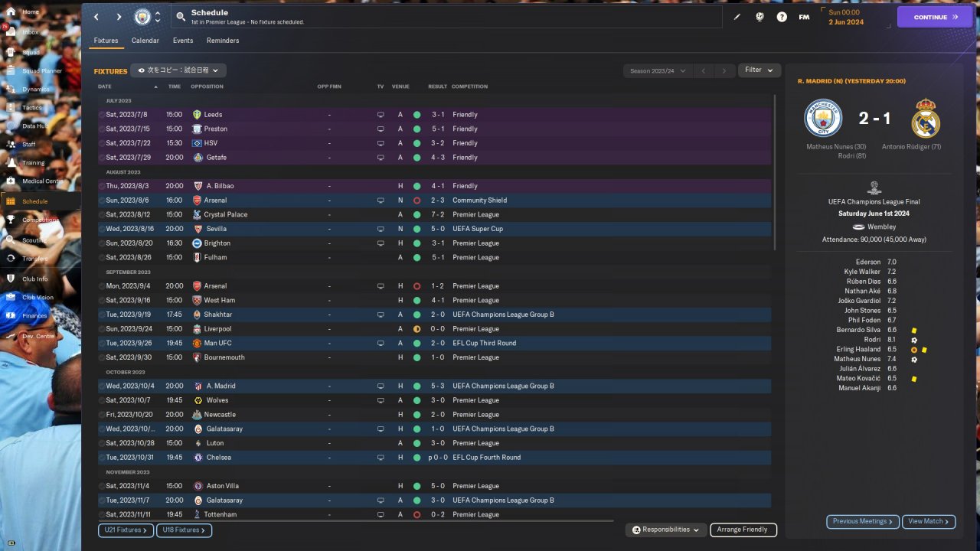Click the search magnifier icon
The height and width of the screenshot is (551, 980).
coord(180,16)
